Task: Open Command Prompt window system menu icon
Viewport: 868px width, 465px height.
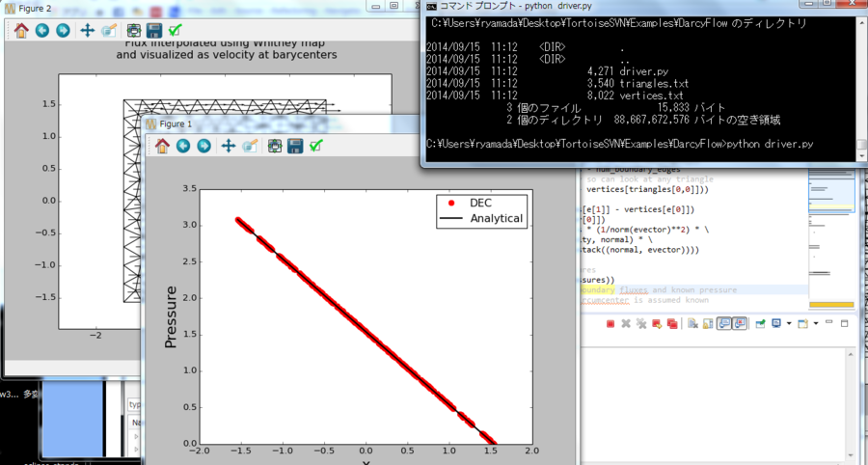Action: [x=432, y=6]
